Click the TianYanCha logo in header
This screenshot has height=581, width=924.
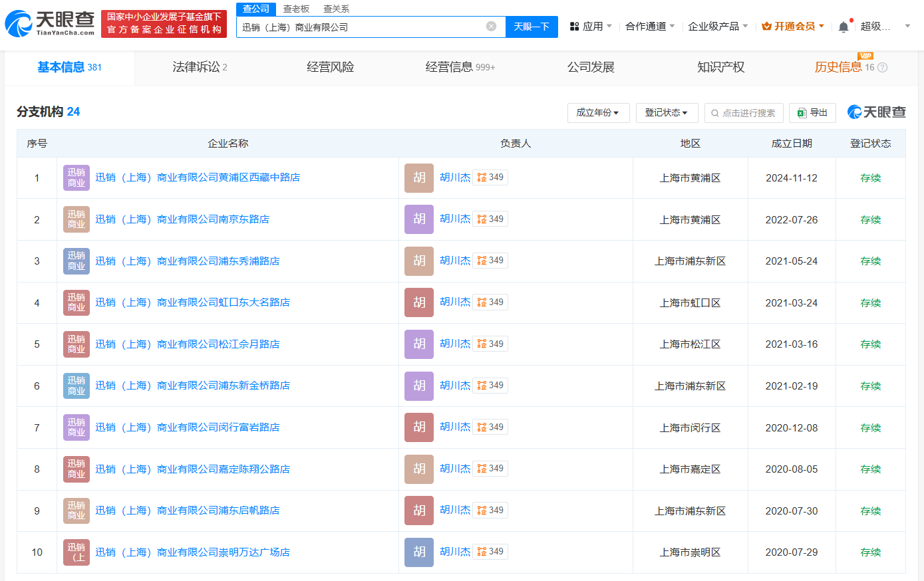[50, 23]
